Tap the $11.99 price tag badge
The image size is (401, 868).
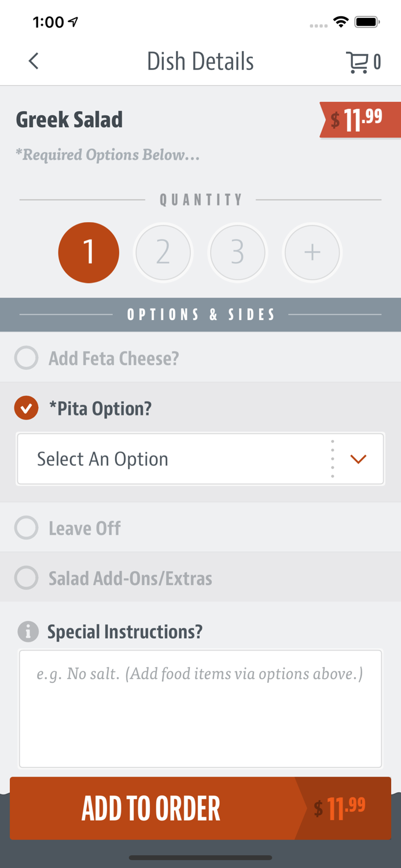360,120
